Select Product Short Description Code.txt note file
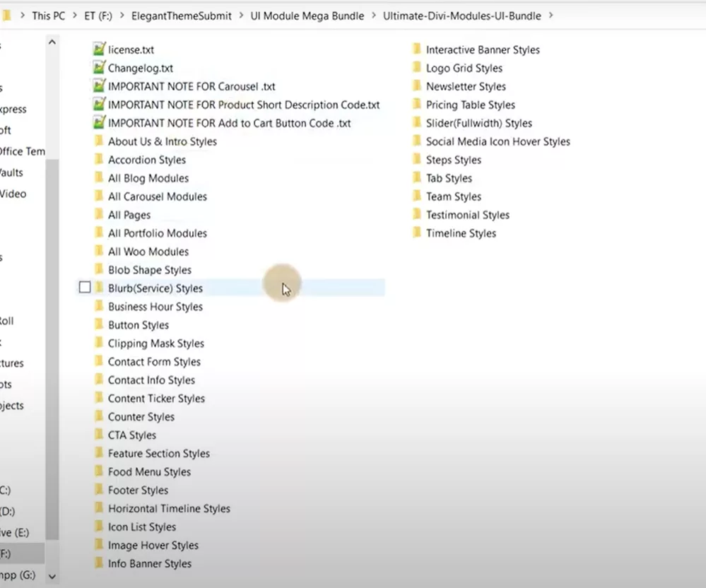The height and width of the screenshot is (588, 706). (x=244, y=105)
